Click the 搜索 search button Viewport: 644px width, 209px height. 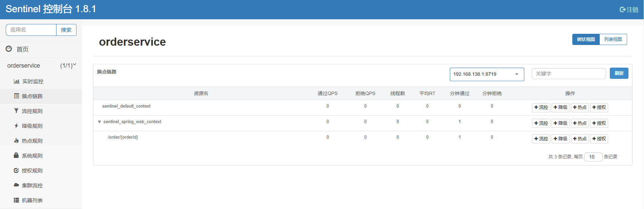(66, 30)
